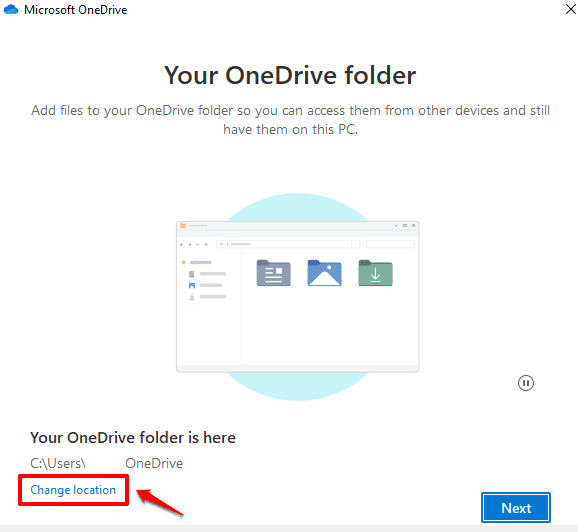
Task: Click the illustrated explorer's search box
Action: [x=390, y=244]
